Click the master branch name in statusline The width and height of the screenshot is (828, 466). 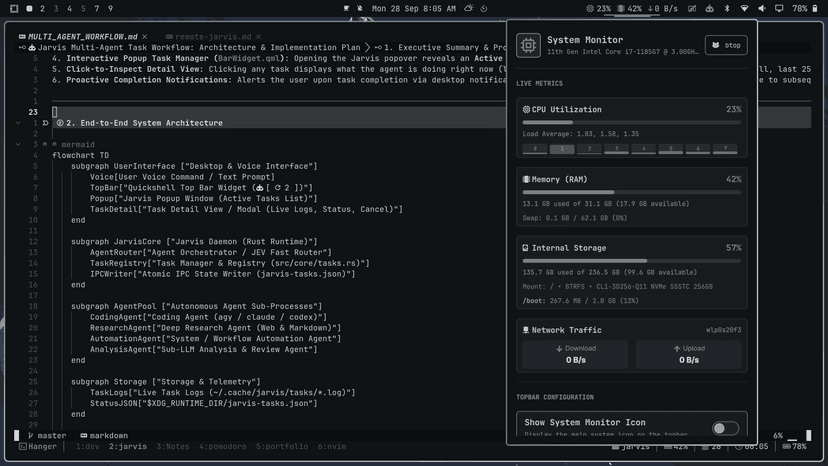point(52,436)
